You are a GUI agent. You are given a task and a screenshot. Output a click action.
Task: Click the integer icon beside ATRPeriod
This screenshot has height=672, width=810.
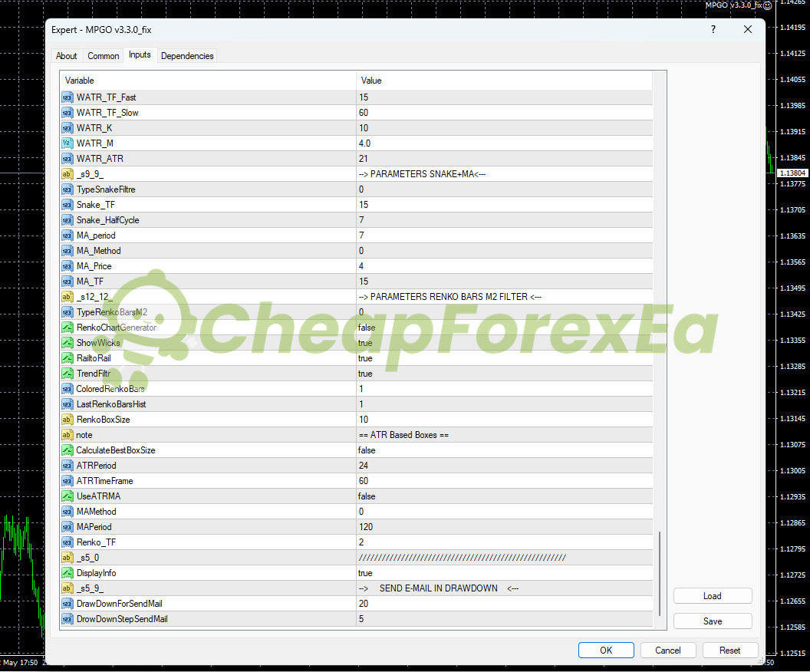click(67, 466)
